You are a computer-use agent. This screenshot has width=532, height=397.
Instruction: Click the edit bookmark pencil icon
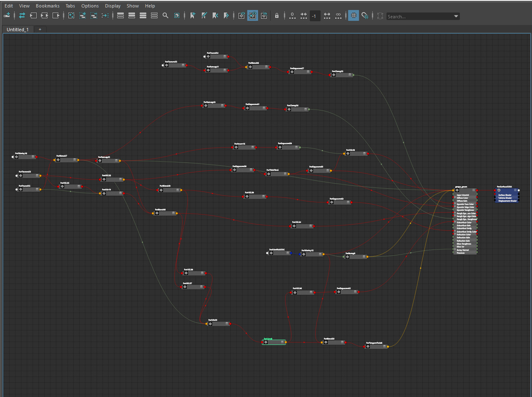pos(204,15)
